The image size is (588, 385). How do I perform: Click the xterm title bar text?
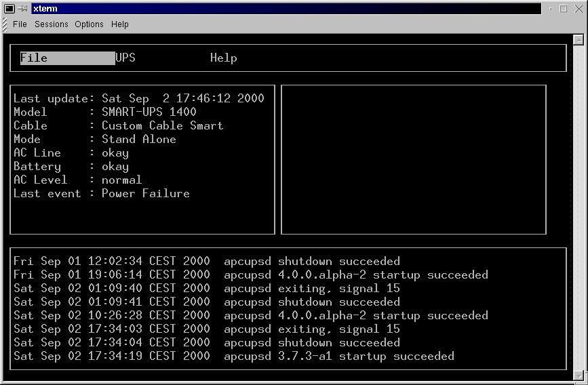(45, 9)
